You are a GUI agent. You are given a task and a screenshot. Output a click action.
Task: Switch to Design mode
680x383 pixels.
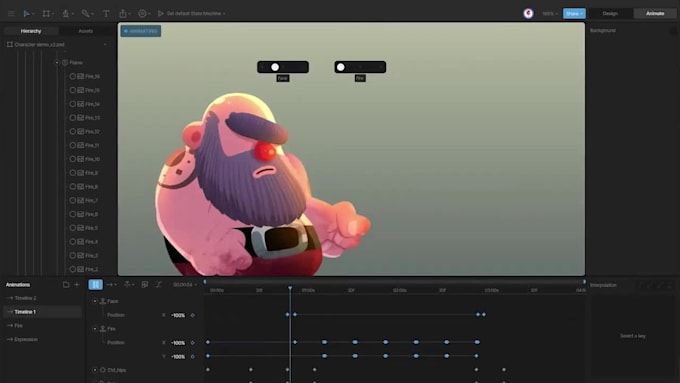(x=610, y=13)
